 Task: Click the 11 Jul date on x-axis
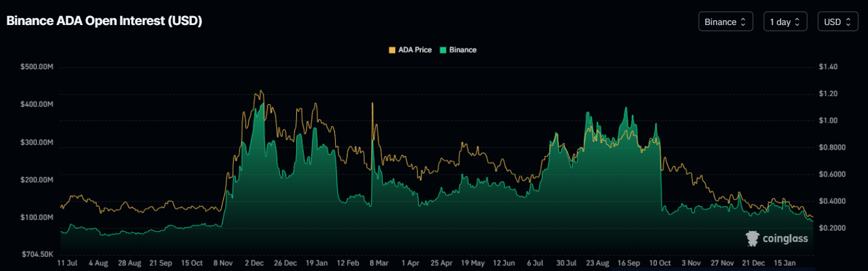pos(67,262)
